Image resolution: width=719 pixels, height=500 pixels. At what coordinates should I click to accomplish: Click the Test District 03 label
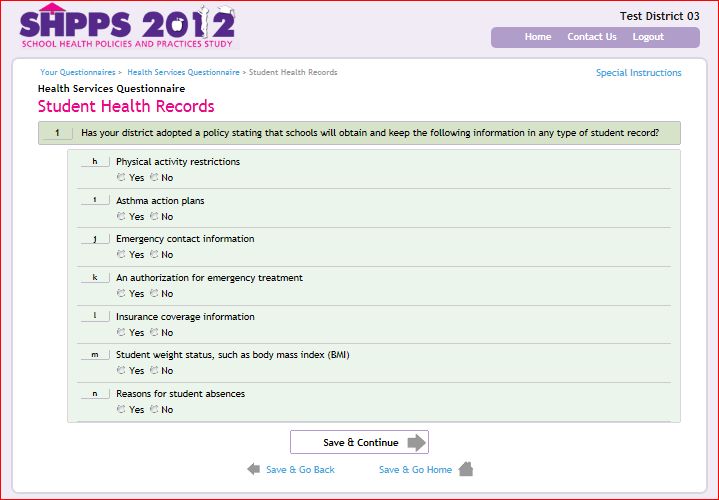coord(659,17)
